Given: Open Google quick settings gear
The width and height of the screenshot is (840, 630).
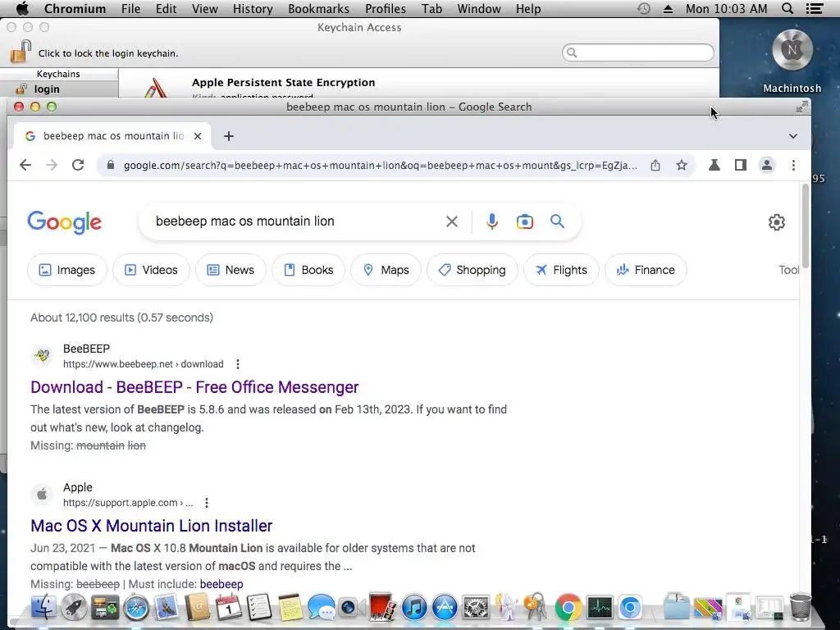Looking at the screenshot, I should coord(776,221).
